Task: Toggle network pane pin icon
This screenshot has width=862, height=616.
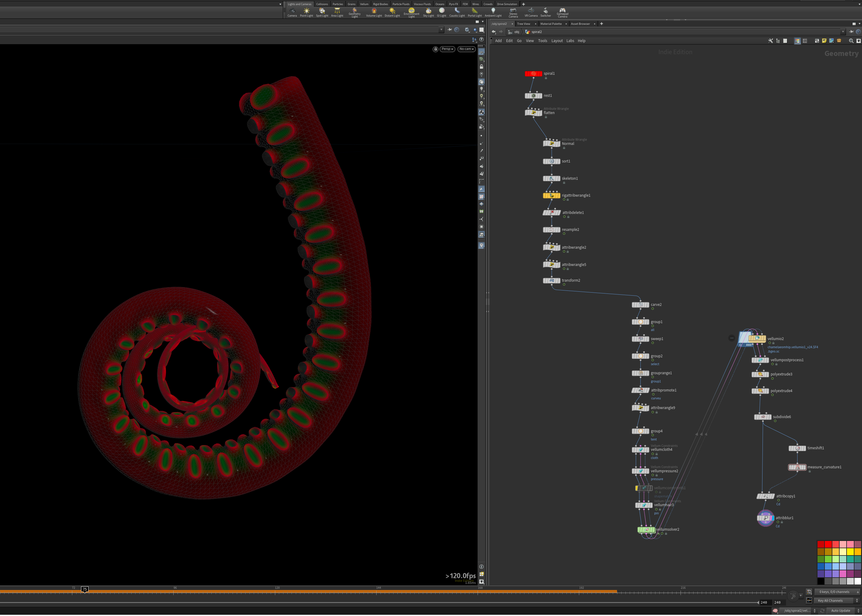Action: click(x=851, y=32)
